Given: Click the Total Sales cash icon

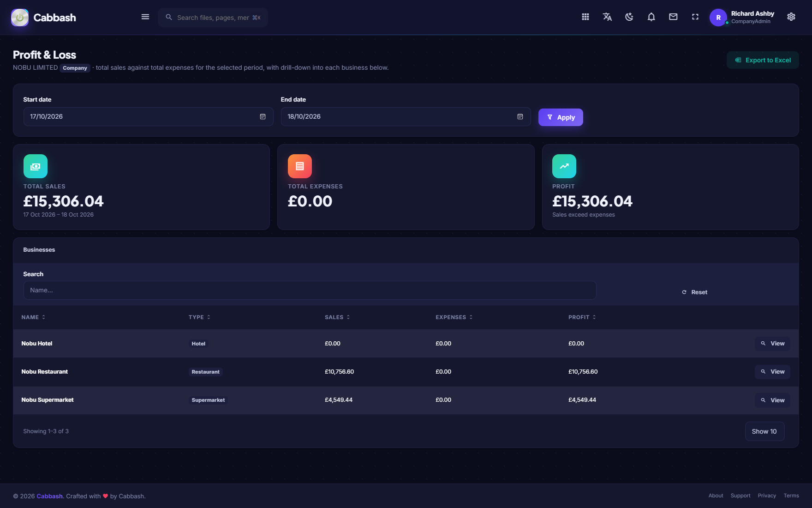Looking at the screenshot, I should (36, 166).
